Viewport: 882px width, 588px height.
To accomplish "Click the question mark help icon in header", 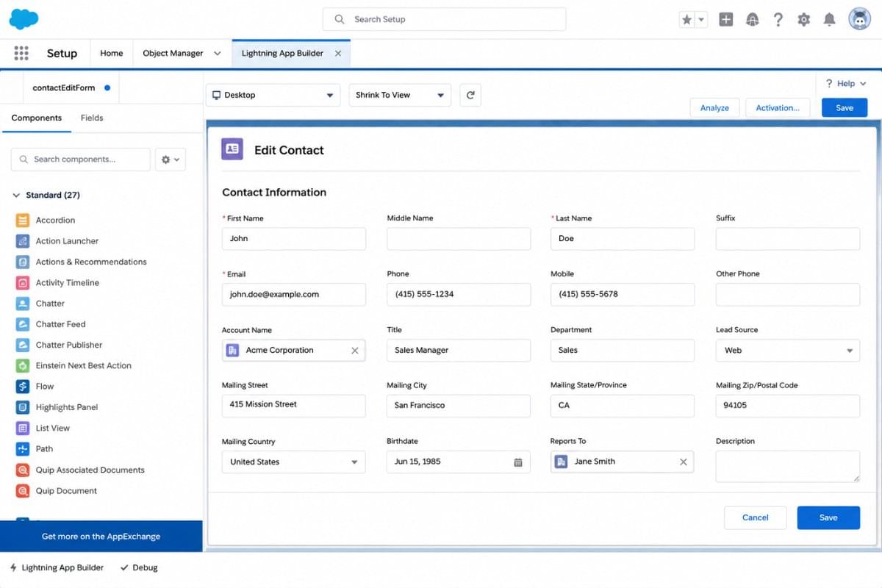I will 778,20.
